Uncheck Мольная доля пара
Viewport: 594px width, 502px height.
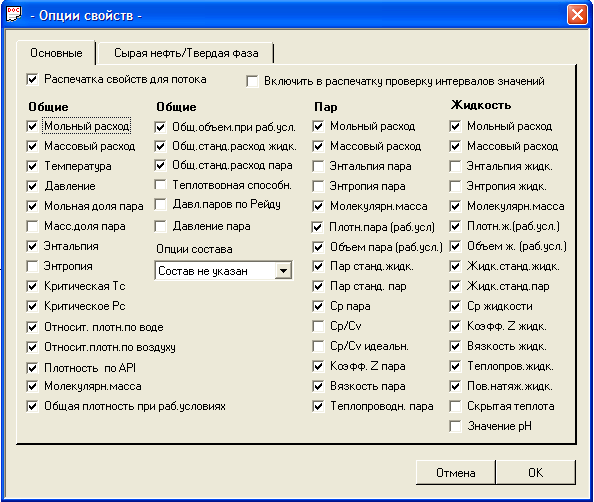tap(33, 206)
